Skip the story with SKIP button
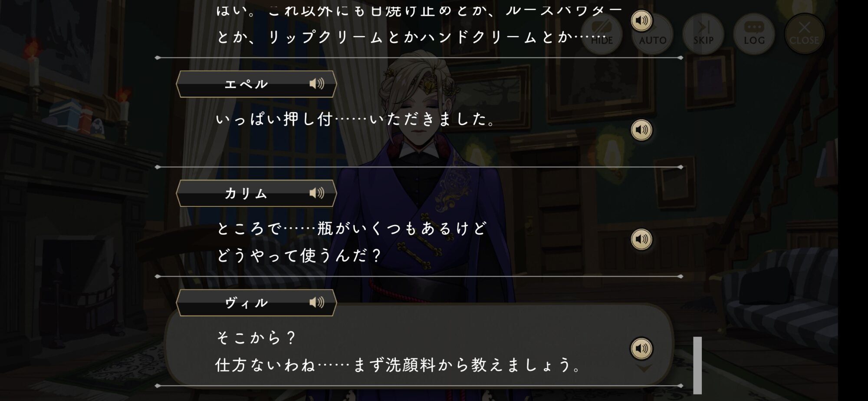Screen dimensions: 868x401 (703, 34)
